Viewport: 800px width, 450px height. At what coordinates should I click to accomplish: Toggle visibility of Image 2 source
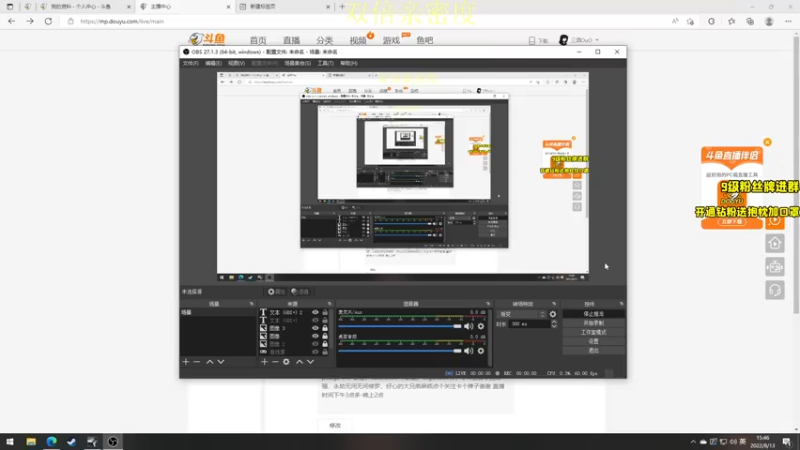[315, 344]
